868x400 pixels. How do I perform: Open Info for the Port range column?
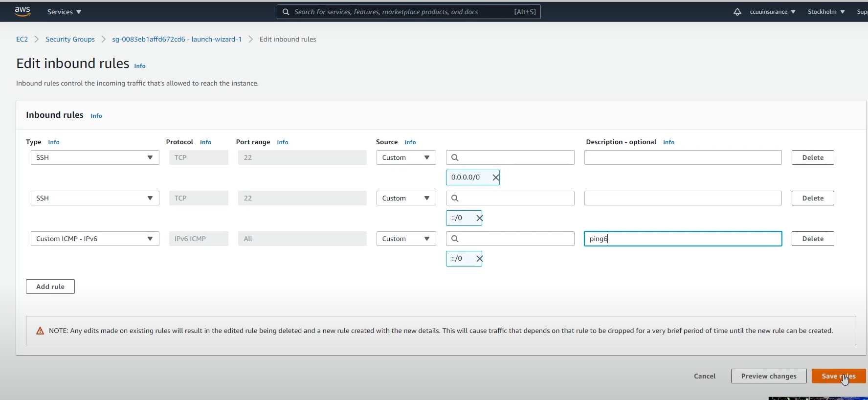pos(283,142)
